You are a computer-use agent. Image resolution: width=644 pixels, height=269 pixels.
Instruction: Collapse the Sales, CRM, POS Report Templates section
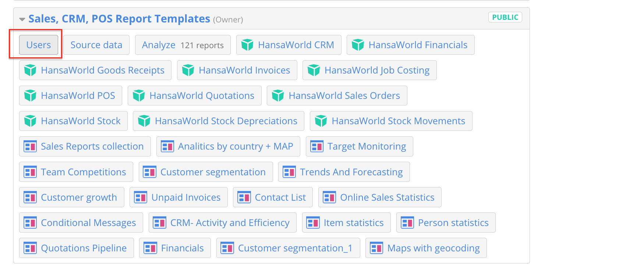[22, 19]
